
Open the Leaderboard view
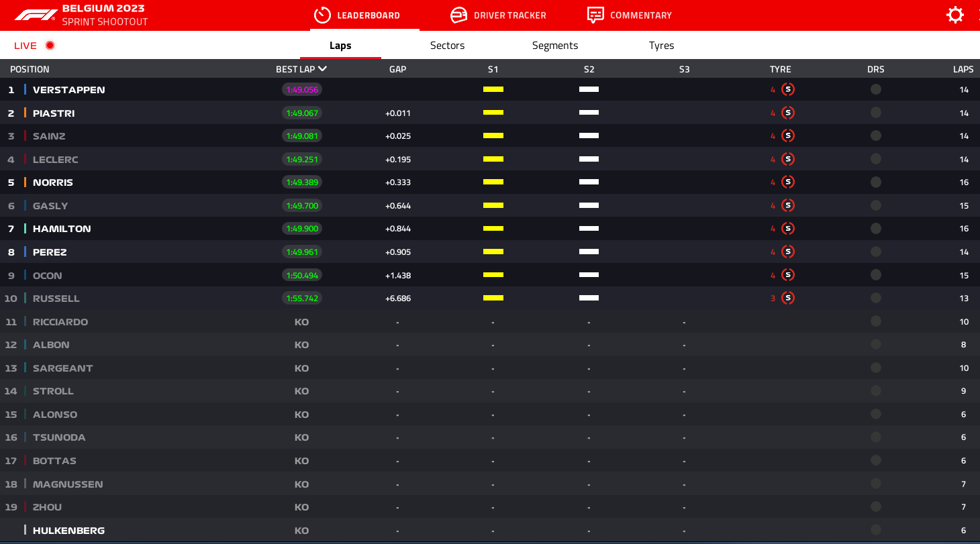point(357,15)
